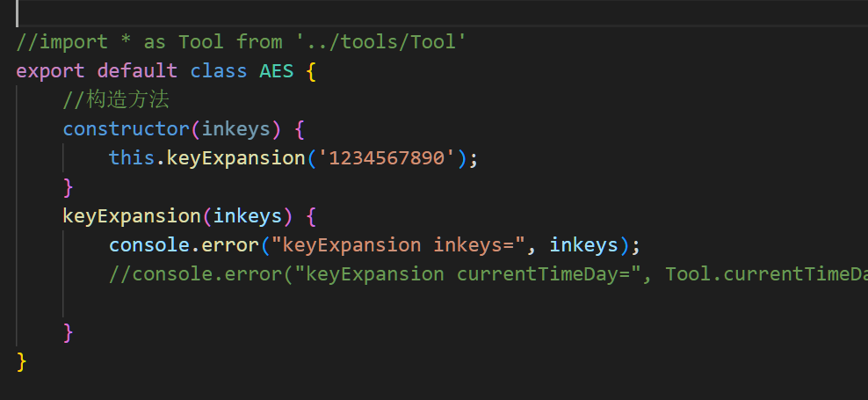Image resolution: width=868 pixels, height=400 pixels.
Task: Click the "constructor" keyword
Action: coord(126,128)
